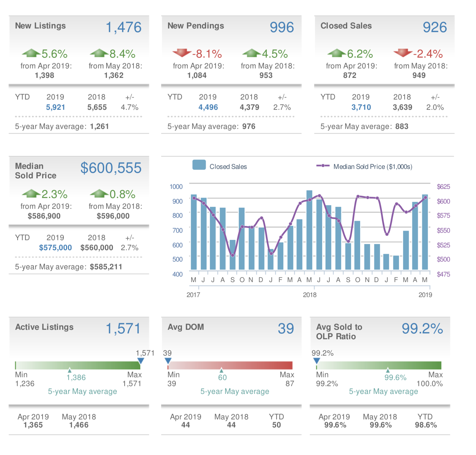Click the teal average marker at 99.6%

pyautogui.click(x=388, y=370)
